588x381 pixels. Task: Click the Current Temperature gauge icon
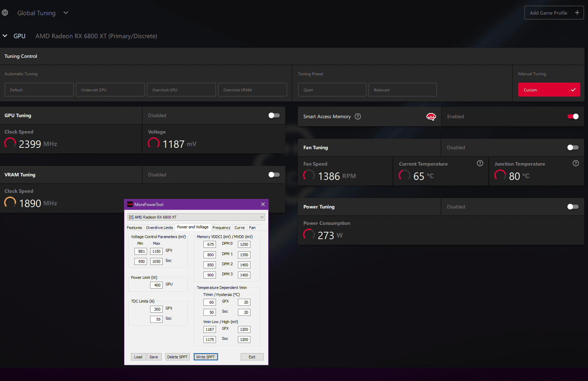[x=404, y=175]
